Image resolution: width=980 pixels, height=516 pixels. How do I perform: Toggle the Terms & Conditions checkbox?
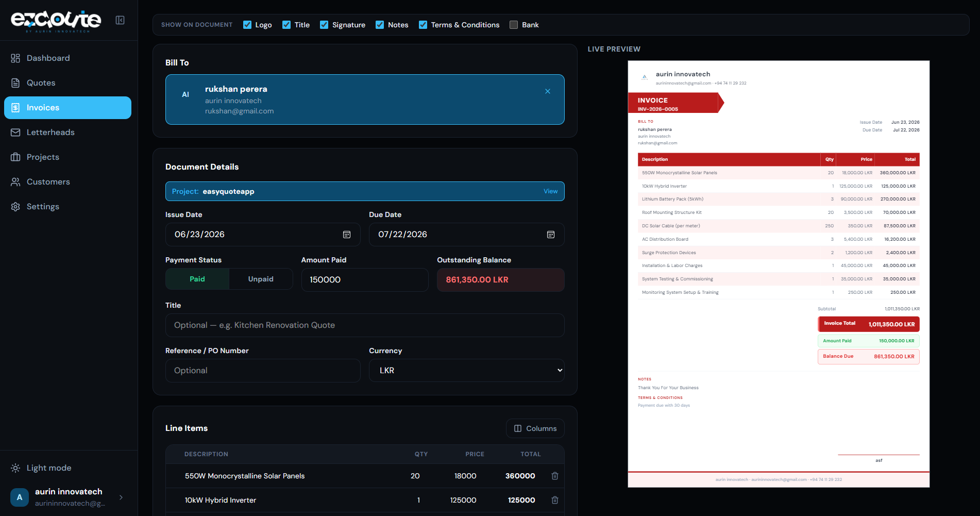tap(423, 25)
